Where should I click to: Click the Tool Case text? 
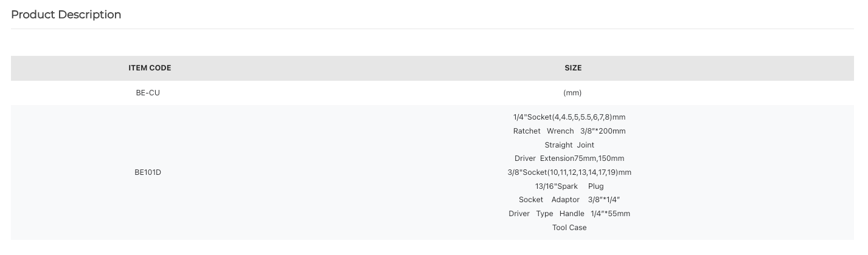569,228
